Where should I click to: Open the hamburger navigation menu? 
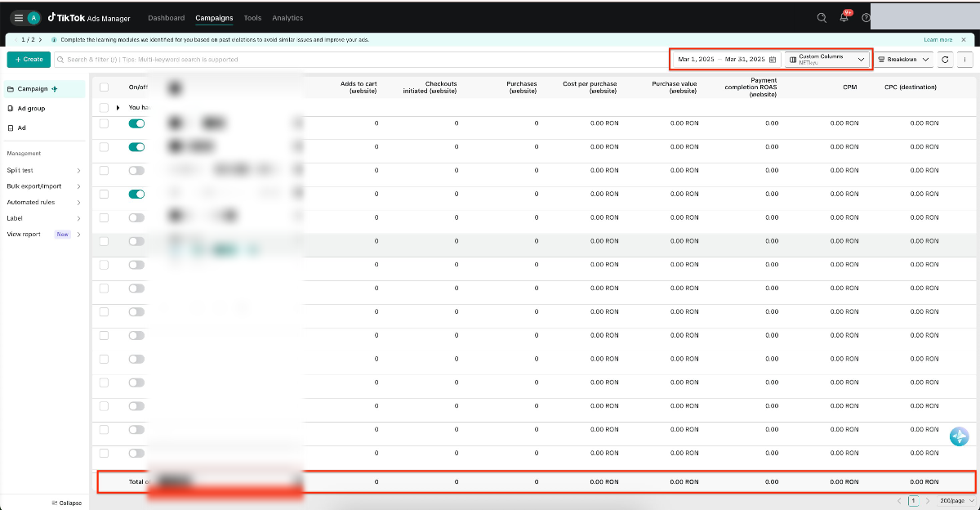point(19,18)
